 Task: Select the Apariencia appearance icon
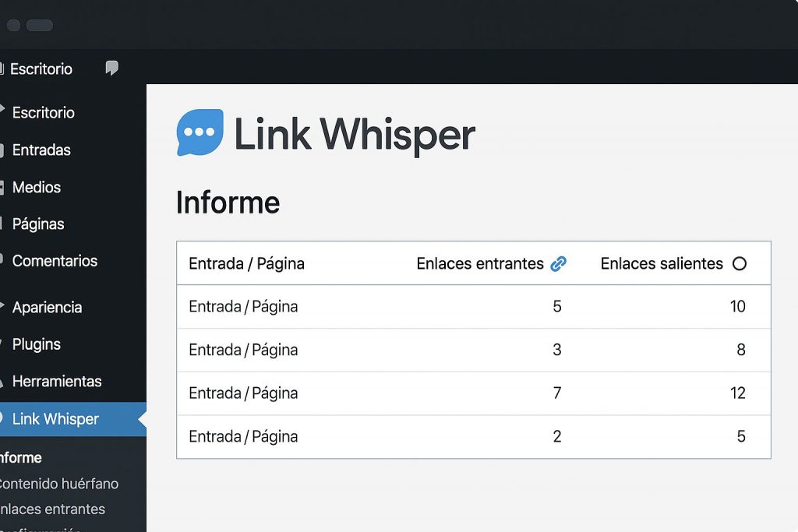click(3, 307)
